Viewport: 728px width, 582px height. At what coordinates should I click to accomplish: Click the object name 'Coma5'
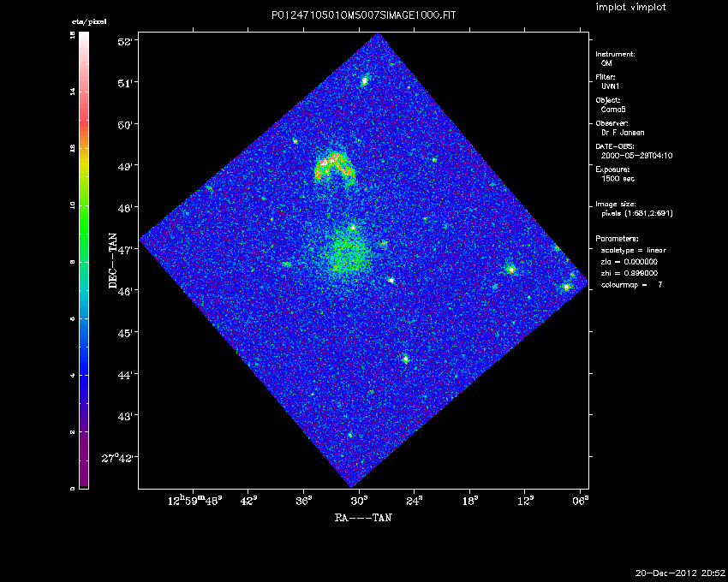pyautogui.click(x=613, y=110)
